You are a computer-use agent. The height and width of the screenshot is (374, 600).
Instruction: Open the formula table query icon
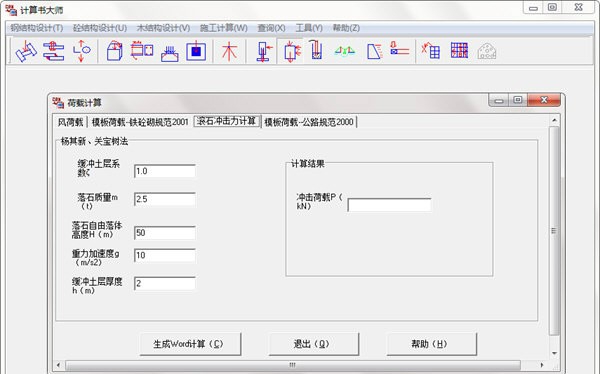pos(430,50)
